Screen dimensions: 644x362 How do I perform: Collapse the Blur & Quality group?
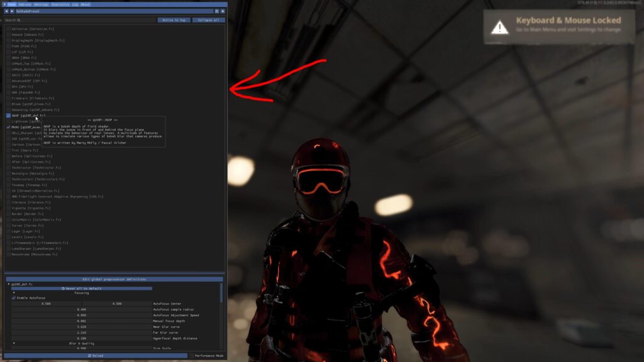click(14, 344)
